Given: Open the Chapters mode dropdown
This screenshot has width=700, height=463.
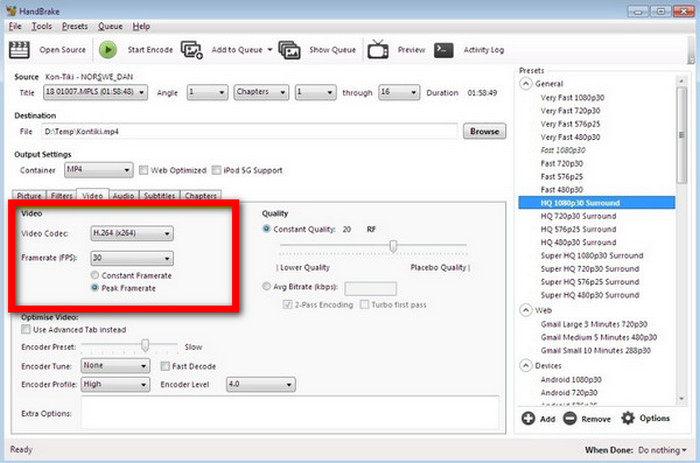Looking at the screenshot, I should [261, 92].
